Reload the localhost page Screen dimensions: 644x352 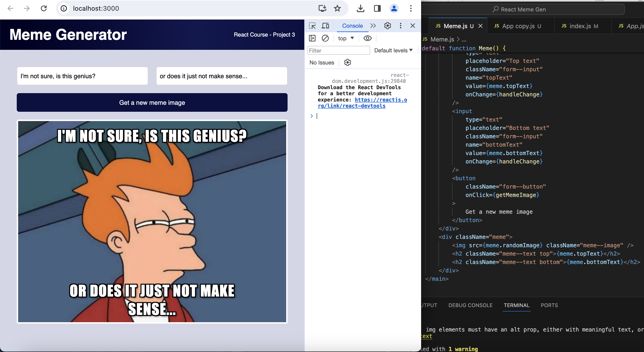(x=44, y=9)
